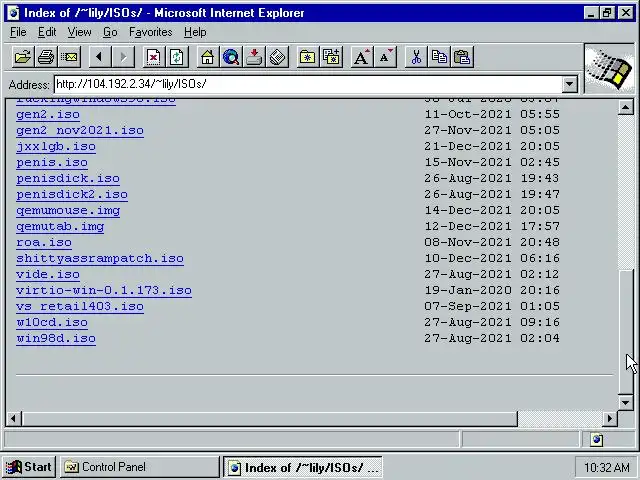Click the vertical scrollbar down arrow

click(625, 402)
